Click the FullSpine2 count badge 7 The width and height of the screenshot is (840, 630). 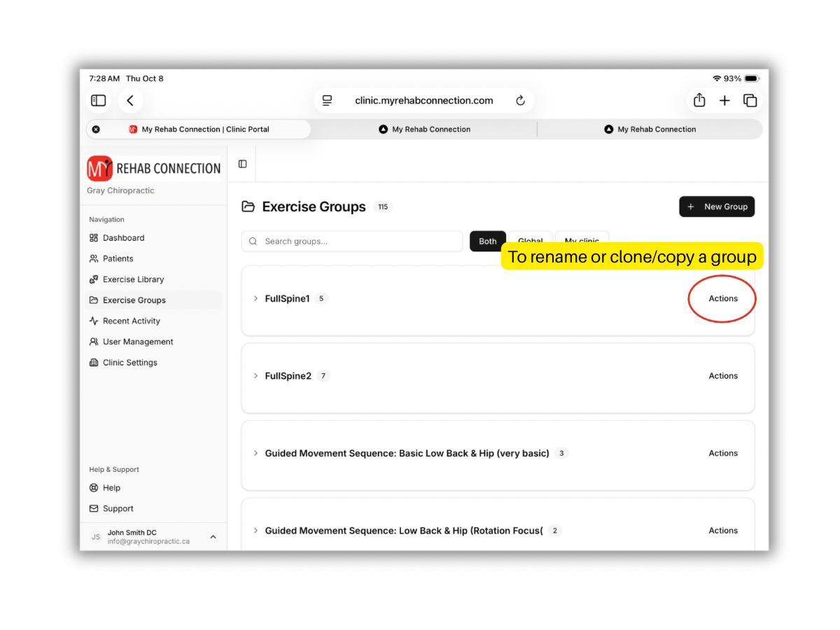click(x=323, y=376)
